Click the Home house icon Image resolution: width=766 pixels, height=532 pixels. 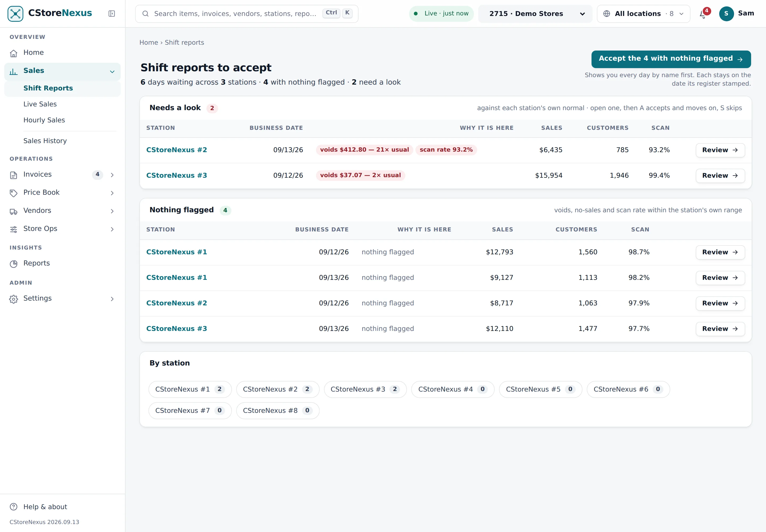coord(14,53)
